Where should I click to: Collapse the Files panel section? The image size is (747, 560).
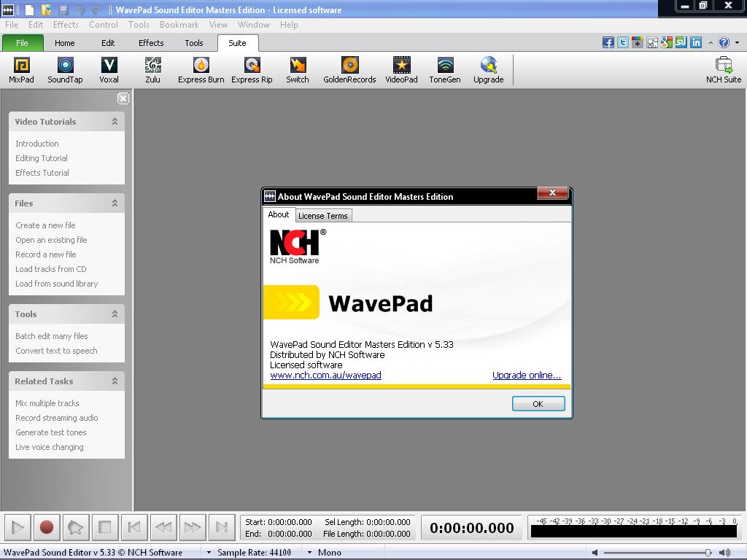115,203
